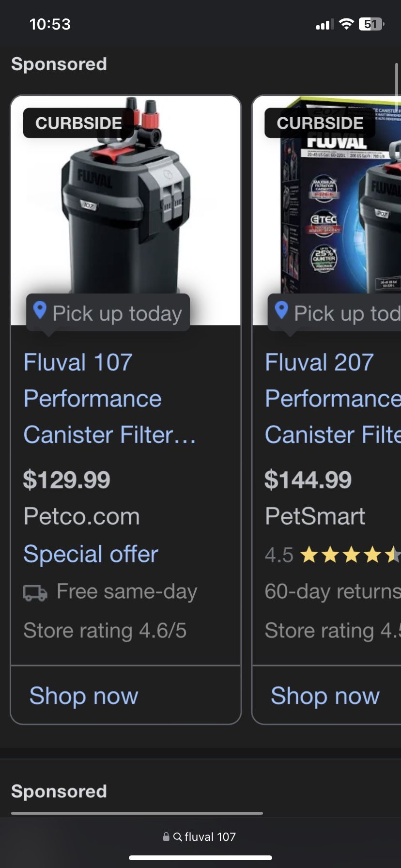
Task: Tap the cellular signal bars
Action: [x=325, y=24]
